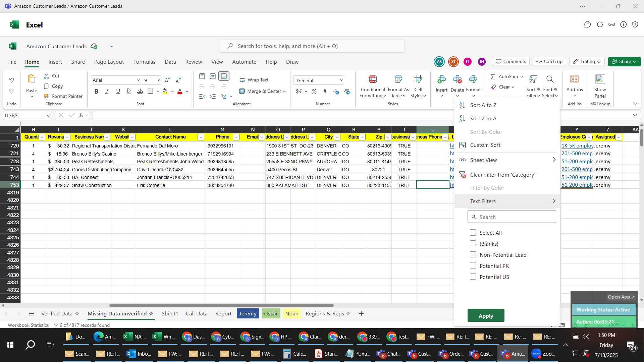Screen dimensions: 644x362
Task: Check the Select All checkbox
Action: click(473, 232)
